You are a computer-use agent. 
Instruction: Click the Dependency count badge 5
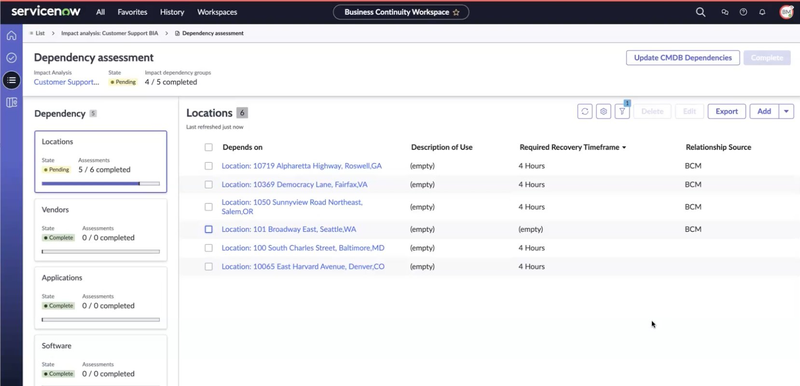point(93,114)
